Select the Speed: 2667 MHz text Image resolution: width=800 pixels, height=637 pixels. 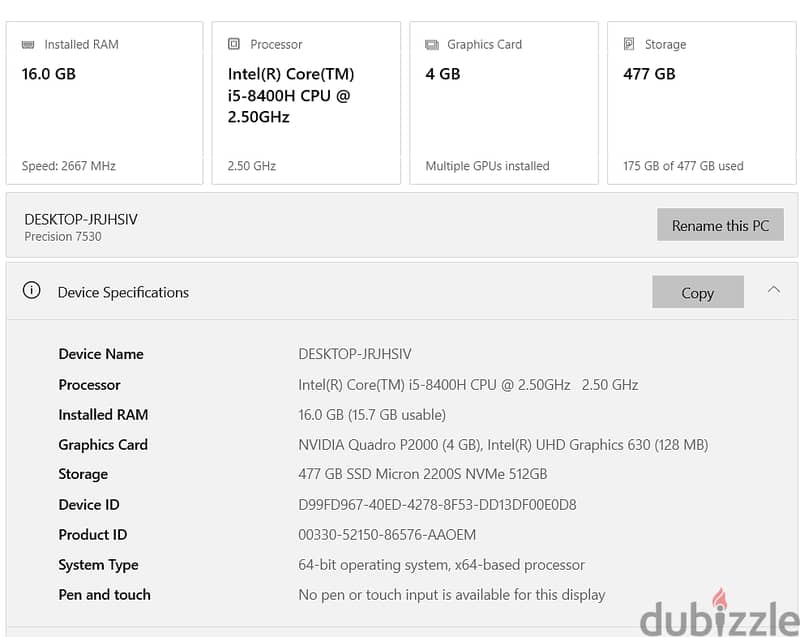[x=68, y=166]
